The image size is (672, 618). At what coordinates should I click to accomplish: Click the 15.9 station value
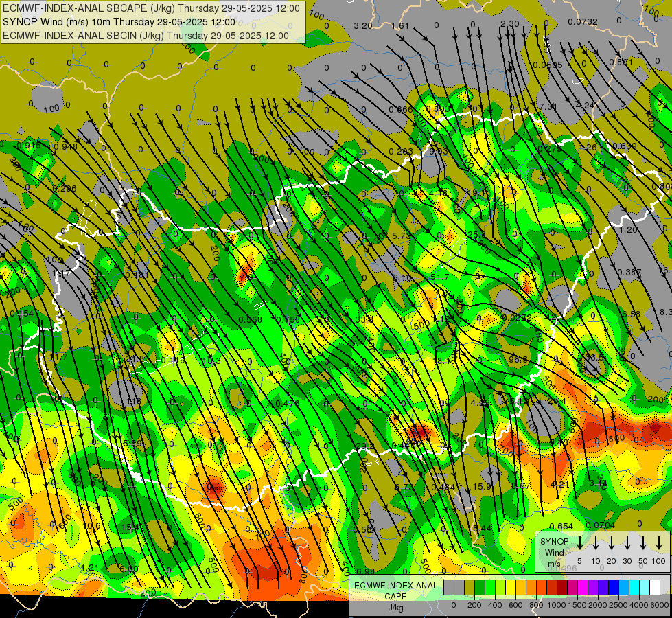(x=482, y=486)
